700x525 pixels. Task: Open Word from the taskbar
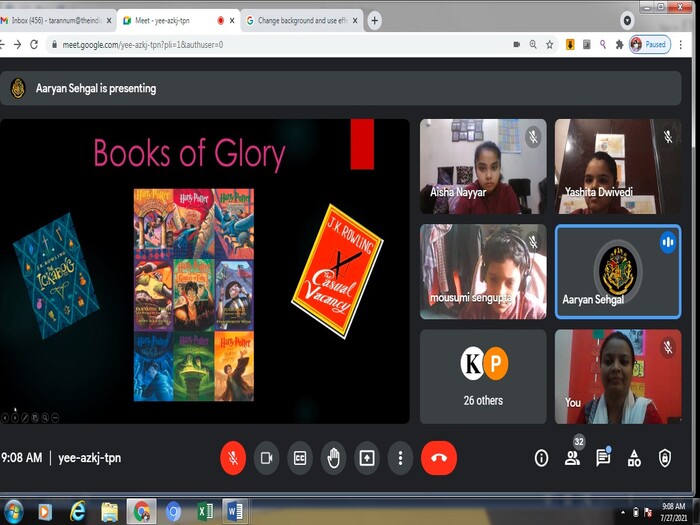pos(235,512)
